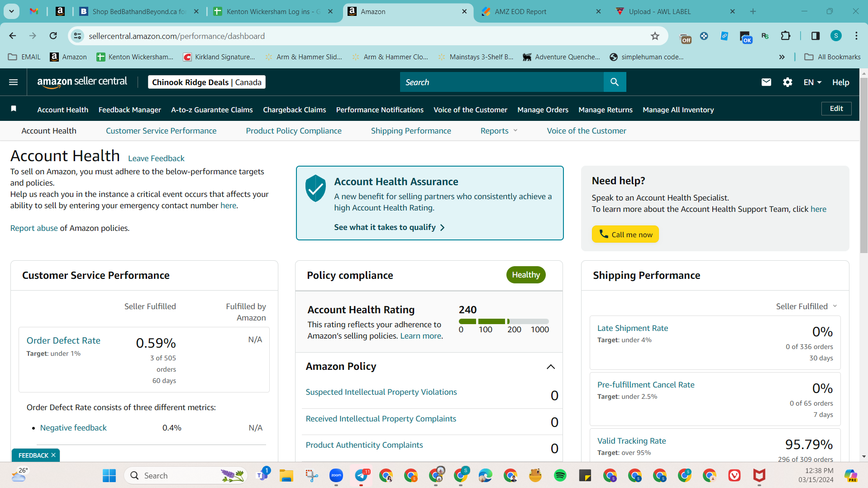
Task: Open Microsoft Teams from the taskbar
Action: click(262, 474)
